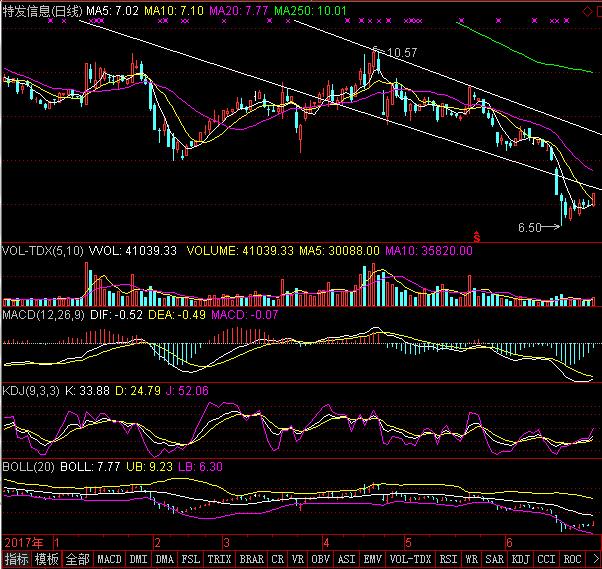602x569 pixels.
Task: Click the UB: 9.23 value
Action: (x=149, y=467)
